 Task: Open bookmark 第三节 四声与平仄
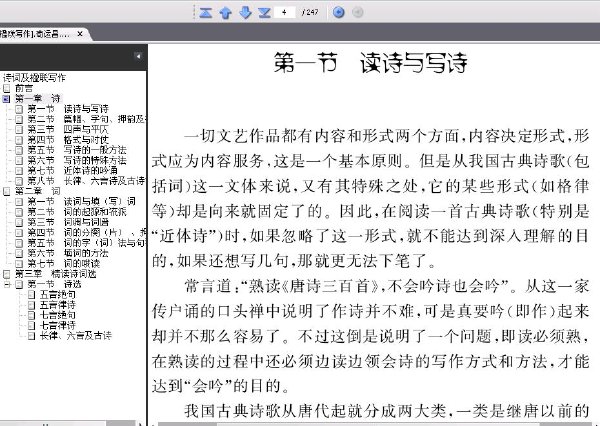pos(68,129)
